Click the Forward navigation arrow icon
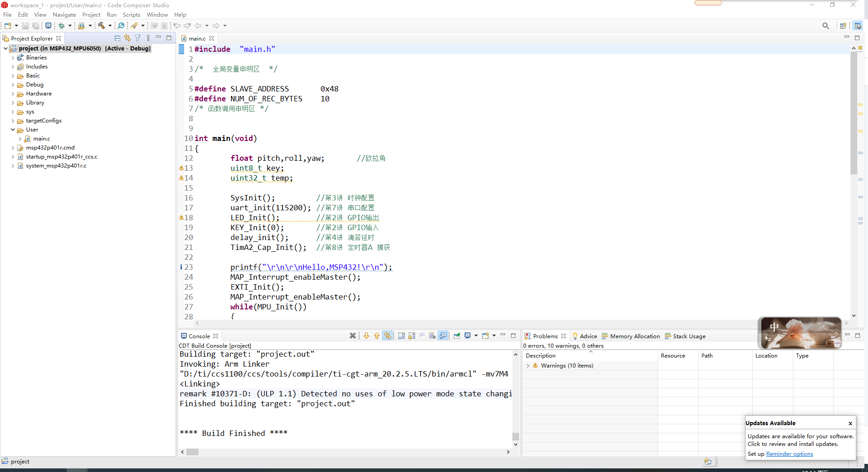 (x=216, y=26)
